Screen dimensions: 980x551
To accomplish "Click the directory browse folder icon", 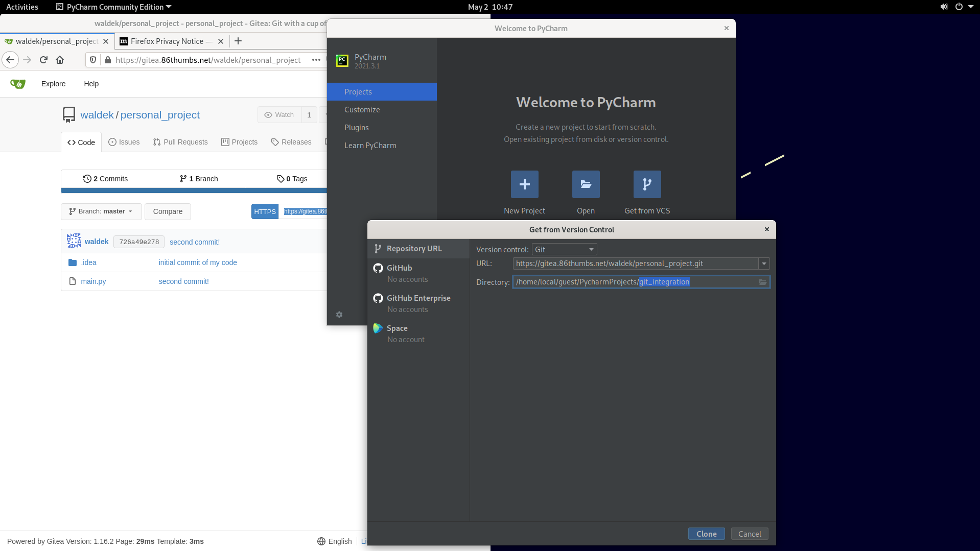I will pos(763,282).
